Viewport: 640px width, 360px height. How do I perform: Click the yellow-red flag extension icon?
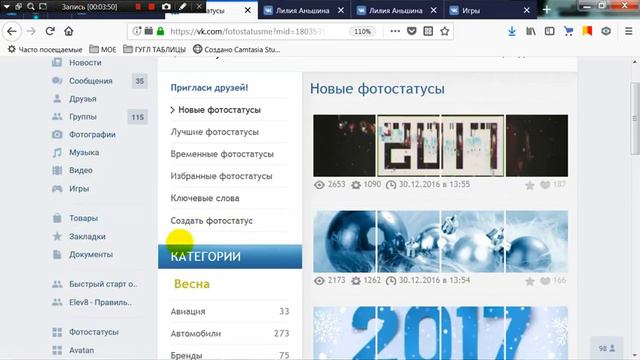point(587,31)
